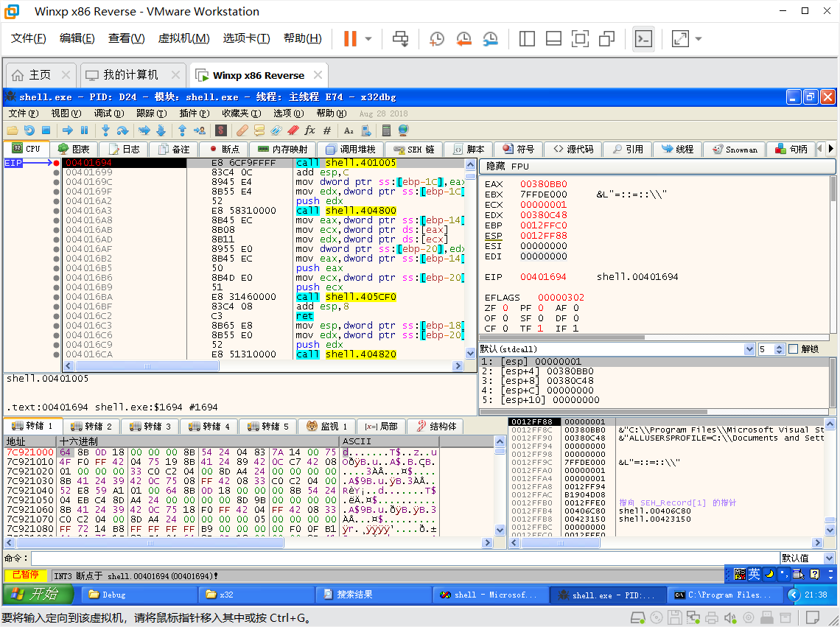Click the disassembly vertical scrollbar down arrow
This screenshot has height=627, width=840.
tap(470, 353)
